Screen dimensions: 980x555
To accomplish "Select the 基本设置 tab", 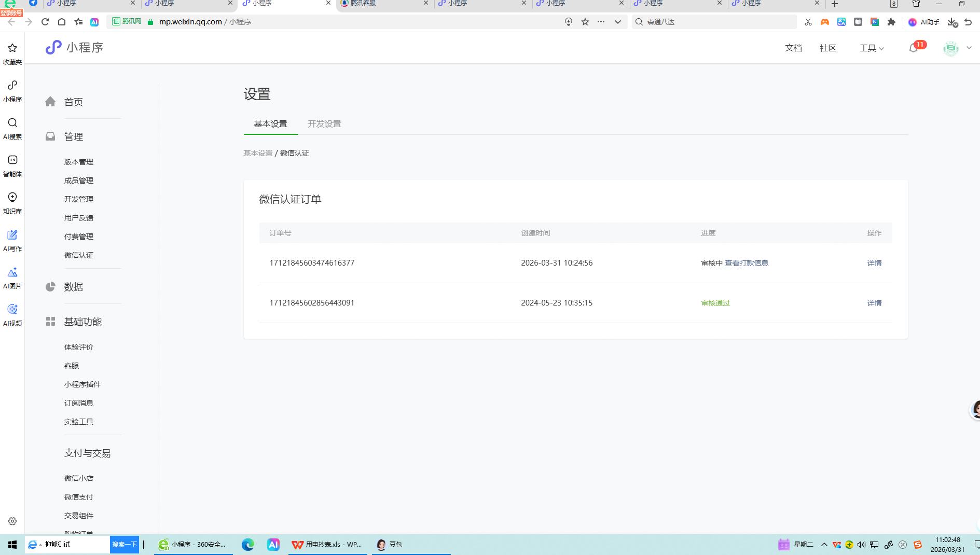I will point(270,124).
